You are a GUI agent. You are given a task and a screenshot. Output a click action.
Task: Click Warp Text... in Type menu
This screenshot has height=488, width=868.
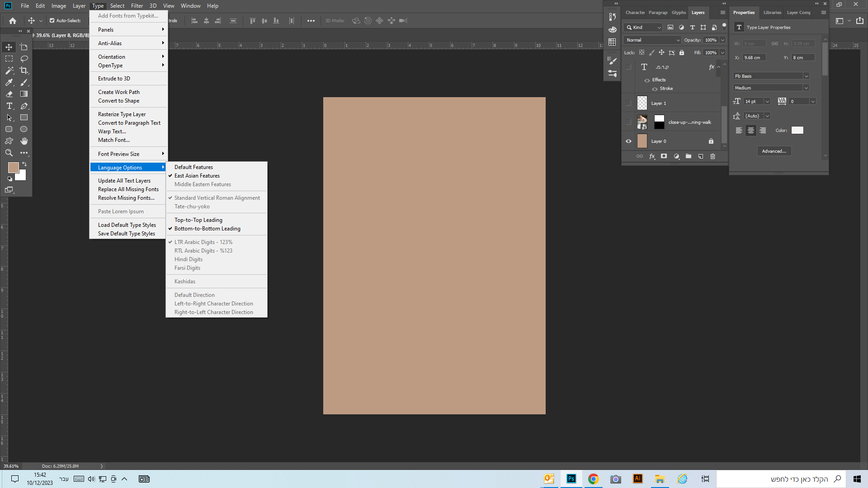(112, 131)
